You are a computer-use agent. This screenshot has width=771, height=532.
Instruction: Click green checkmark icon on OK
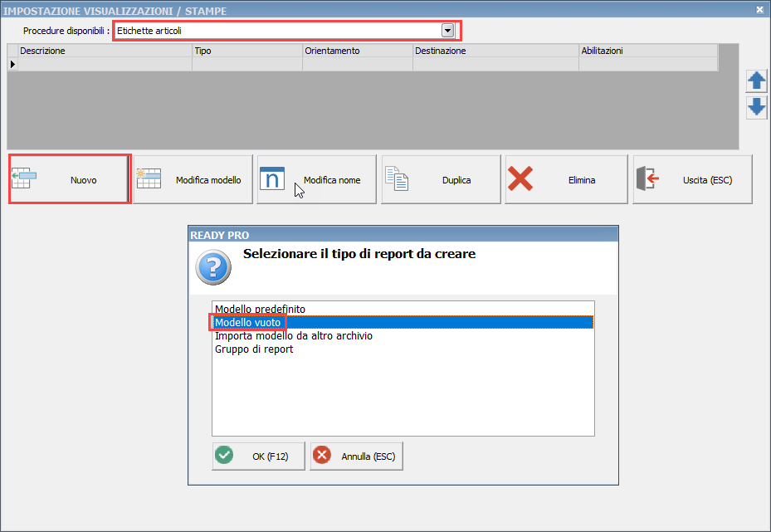[x=224, y=455]
